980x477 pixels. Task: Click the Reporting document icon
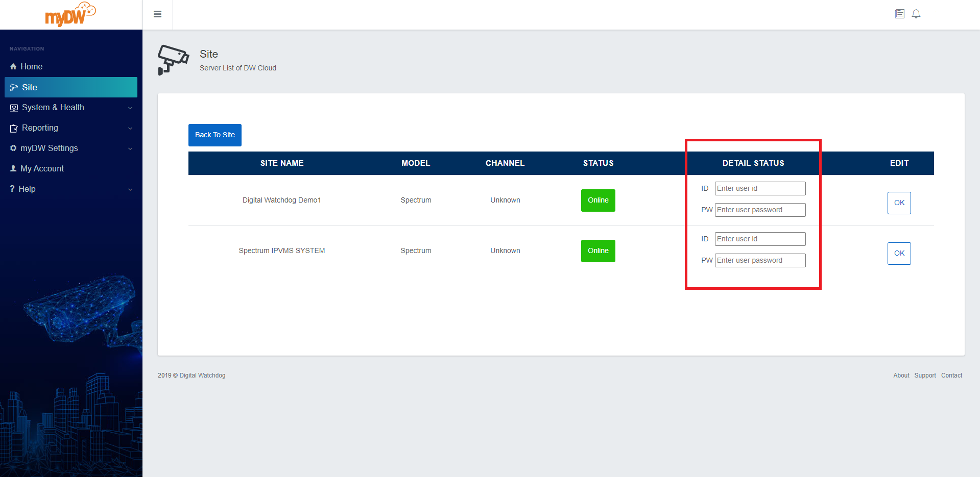[x=14, y=128]
